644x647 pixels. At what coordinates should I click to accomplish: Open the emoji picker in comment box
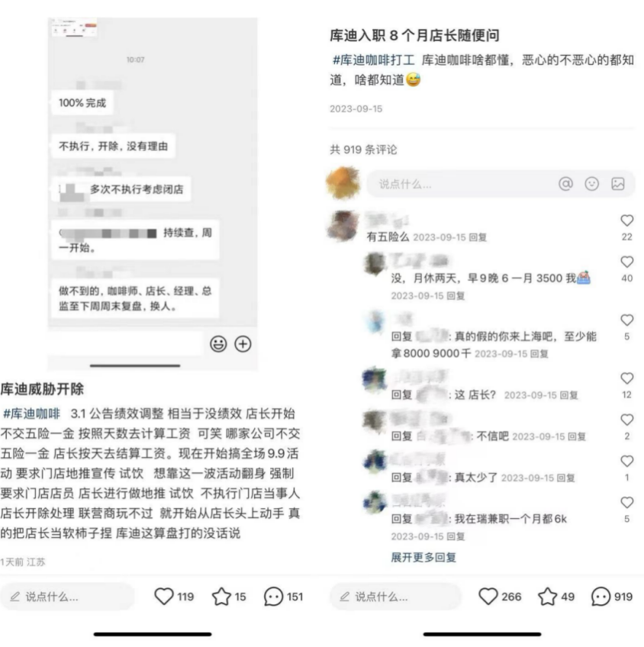(591, 184)
